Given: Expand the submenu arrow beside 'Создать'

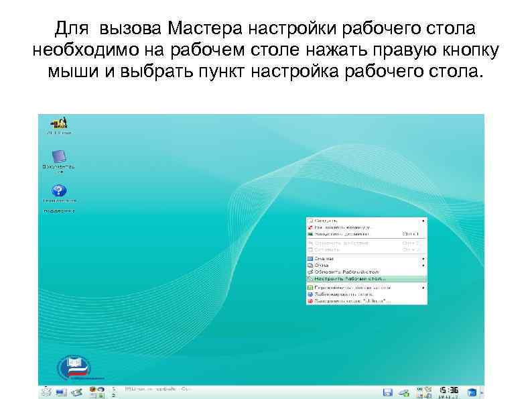Looking at the screenshot, I should click(x=423, y=221).
